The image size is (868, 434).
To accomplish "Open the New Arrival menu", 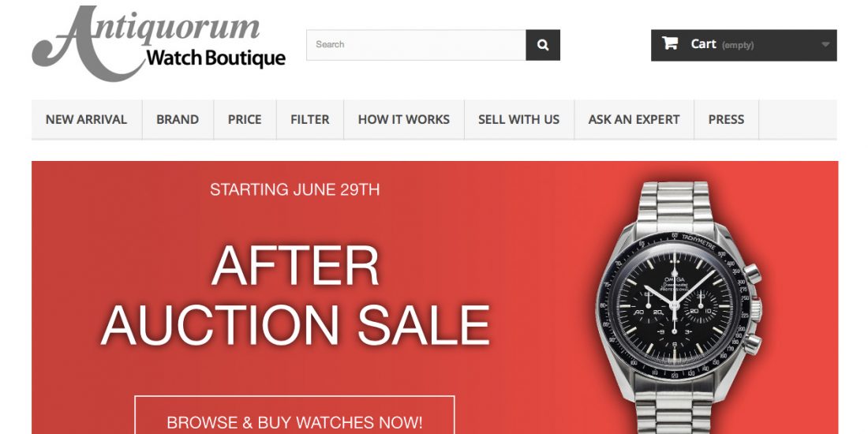I will click(x=86, y=120).
